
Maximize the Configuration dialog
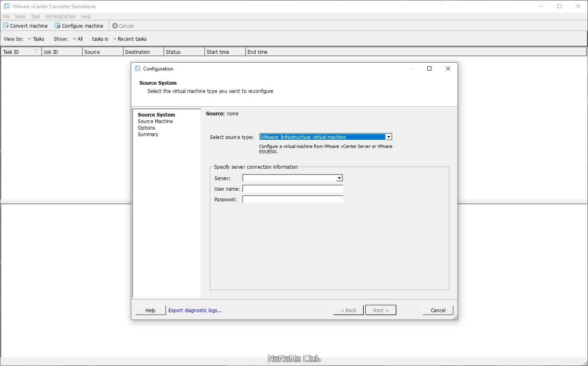coord(429,68)
